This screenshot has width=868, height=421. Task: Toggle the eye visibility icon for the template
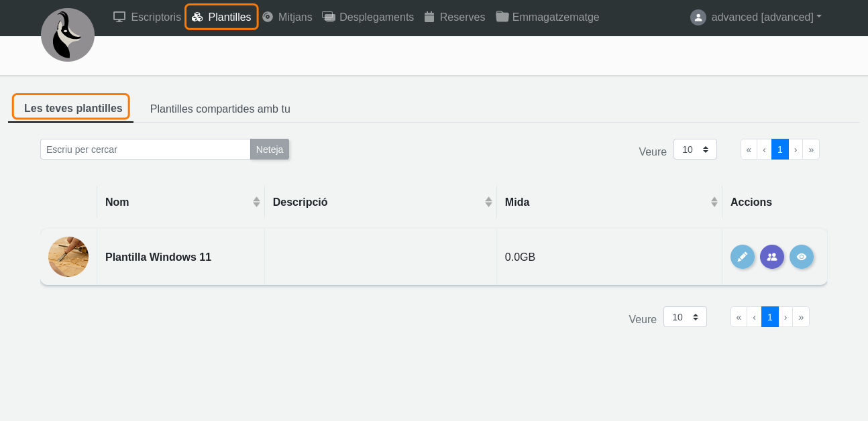tap(801, 257)
